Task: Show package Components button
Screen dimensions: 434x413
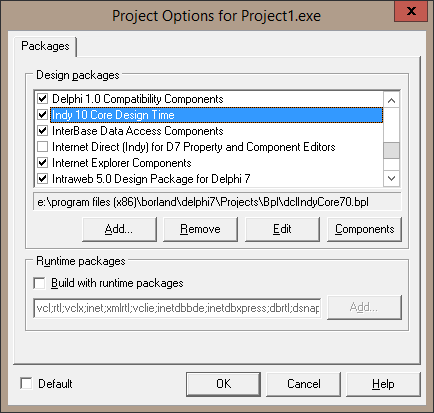Action: 364,229
